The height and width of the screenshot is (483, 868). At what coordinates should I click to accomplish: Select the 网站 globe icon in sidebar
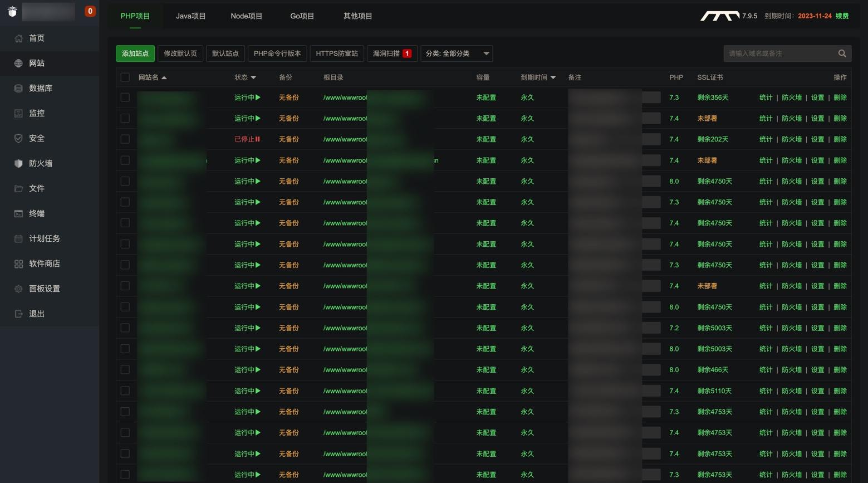[x=18, y=64]
